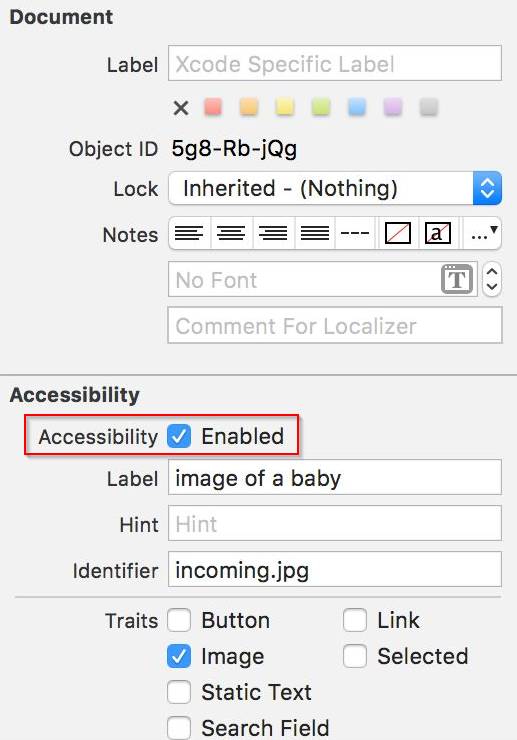Choose the blue label color swatch
The image size is (517, 740).
pyautogui.click(x=357, y=107)
